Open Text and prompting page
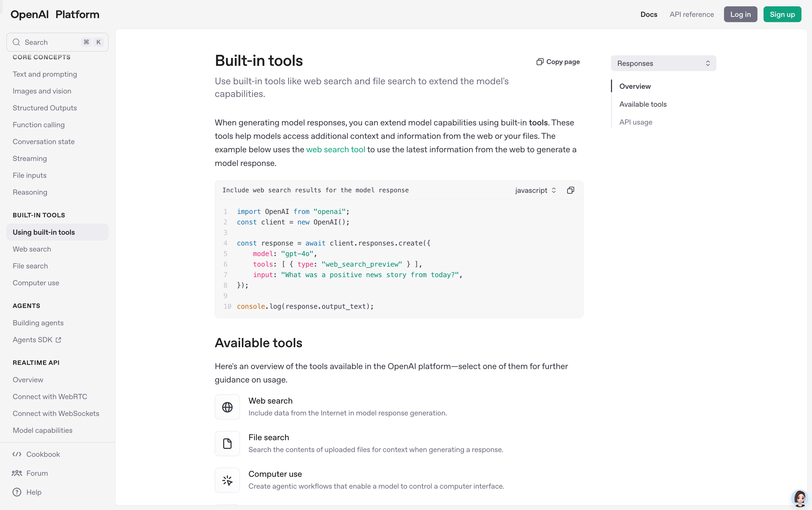 tap(45, 74)
